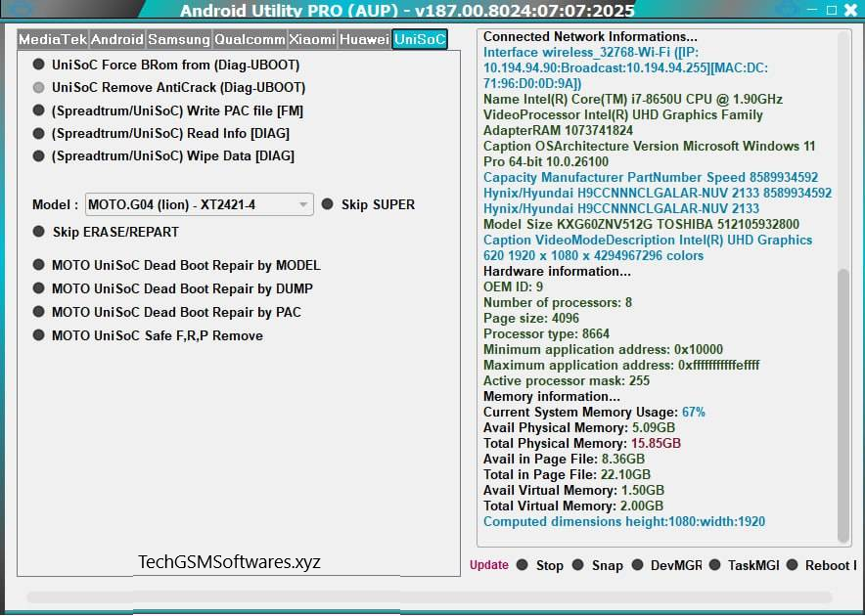Select the Samsung tab
The image size is (865, 616).
click(179, 40)
